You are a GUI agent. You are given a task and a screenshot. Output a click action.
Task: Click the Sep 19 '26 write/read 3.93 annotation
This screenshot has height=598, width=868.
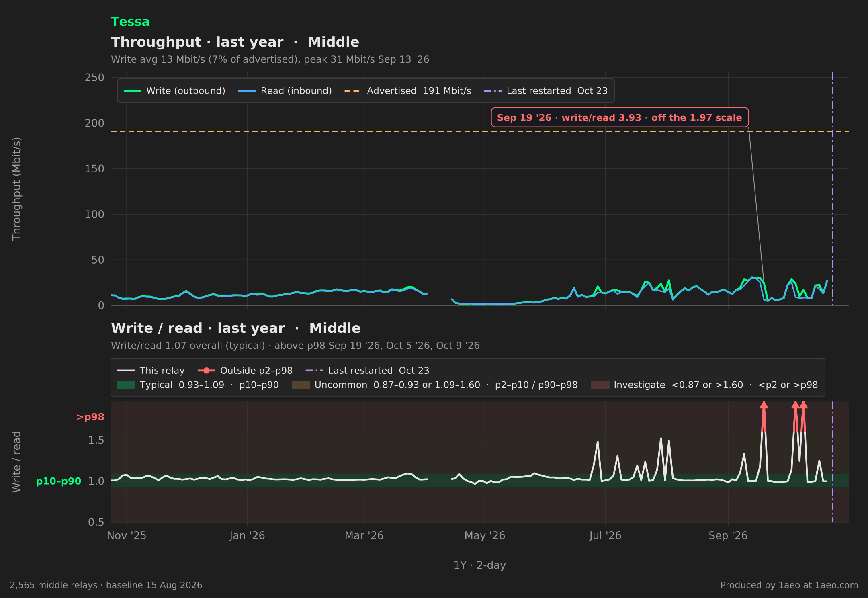pyautogui.click(x=620, y=117)
